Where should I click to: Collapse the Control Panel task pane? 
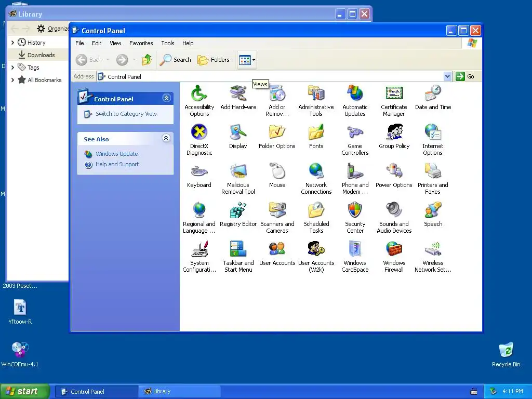point(166,98)
